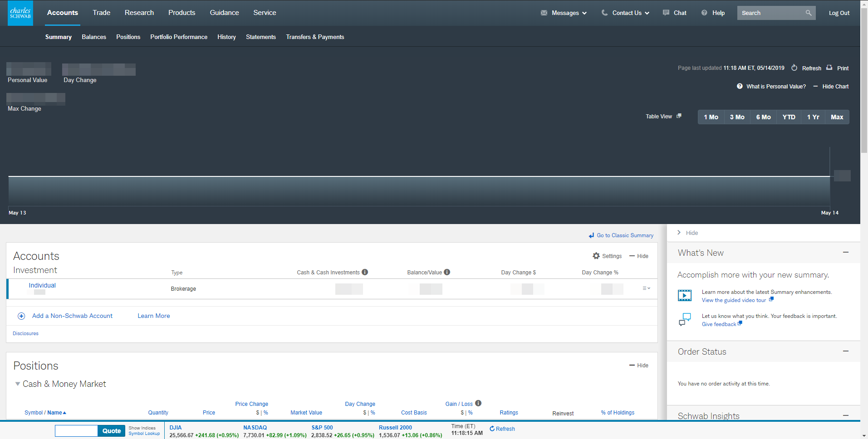Collapse Cash & Money Market section
Viewport: 868px width, 439px height.
(18, 384)
